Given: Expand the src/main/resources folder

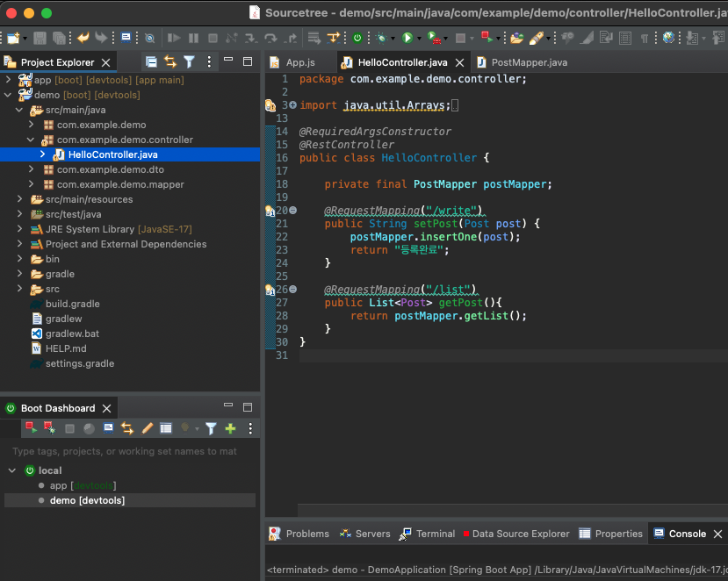Looking at the screenshot, I should 20,199.
